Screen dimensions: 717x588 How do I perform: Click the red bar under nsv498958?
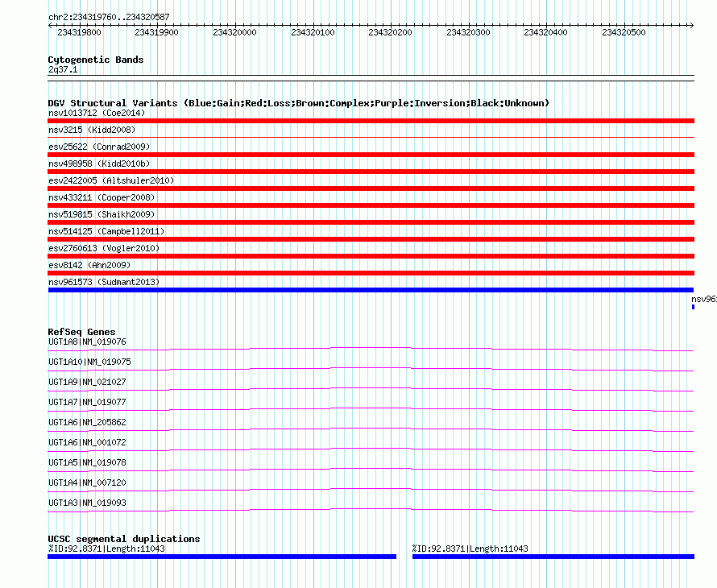coord(371,172)
